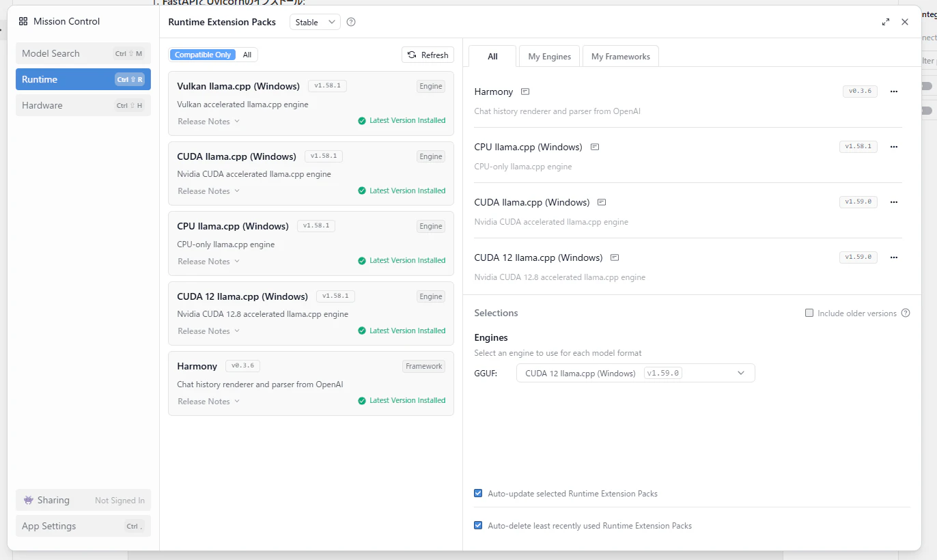Click the Vulkan llama.cpp (Windows) card title
Viewport: 937px width, 560px height.
(238, 86)
